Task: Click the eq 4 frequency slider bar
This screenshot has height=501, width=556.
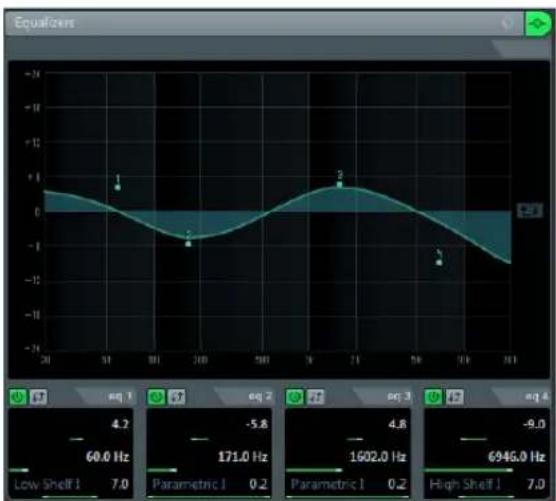Action: click(x=468, y=471)
